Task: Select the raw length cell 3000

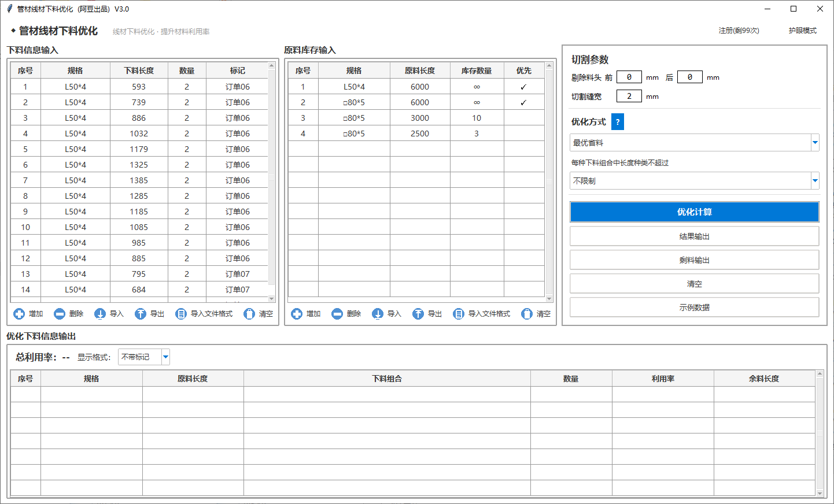Action: coord(420,118)
